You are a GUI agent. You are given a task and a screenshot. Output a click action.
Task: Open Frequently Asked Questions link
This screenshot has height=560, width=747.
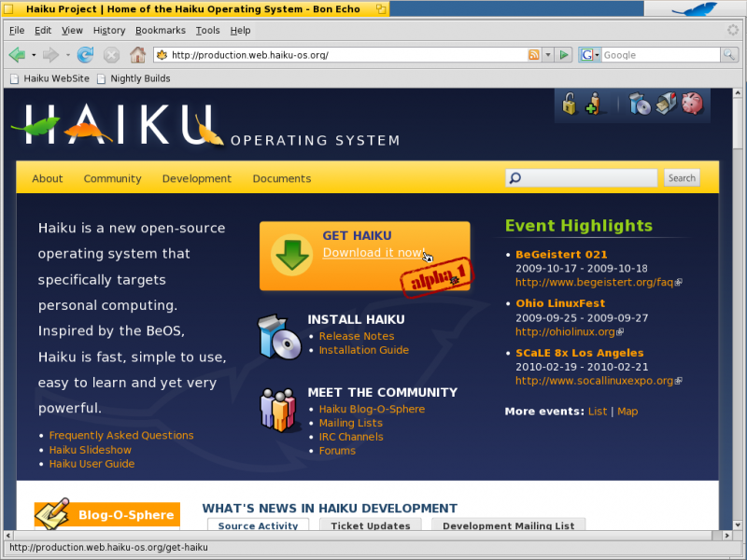point(121,435)
